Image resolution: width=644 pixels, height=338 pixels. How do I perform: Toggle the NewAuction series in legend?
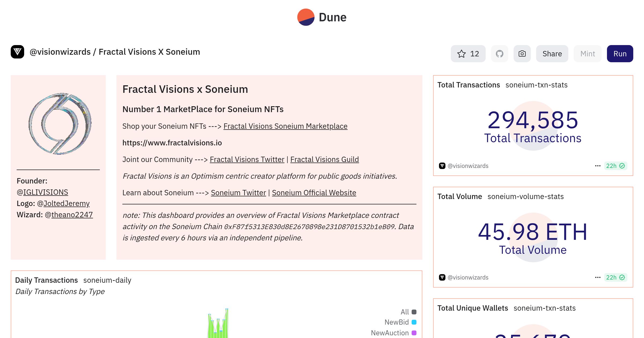click(394, 333)
